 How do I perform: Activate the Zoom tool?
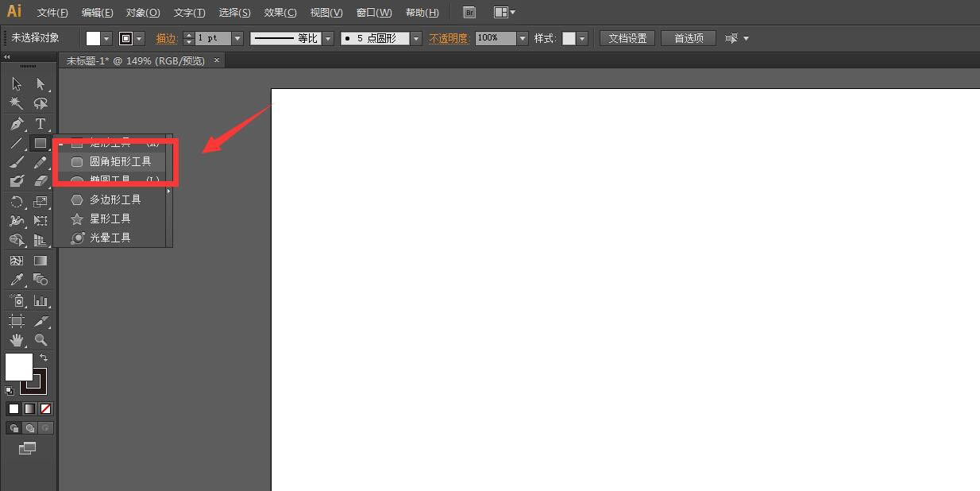coord(40,338)
